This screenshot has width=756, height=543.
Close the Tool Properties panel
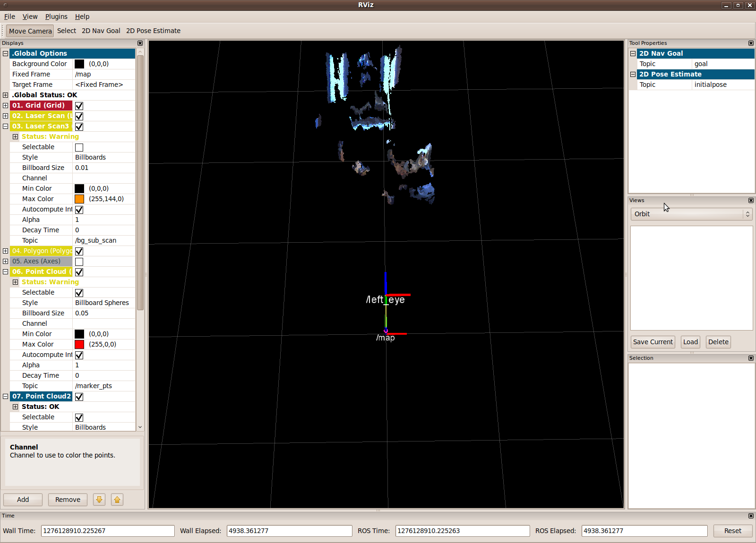751,43
